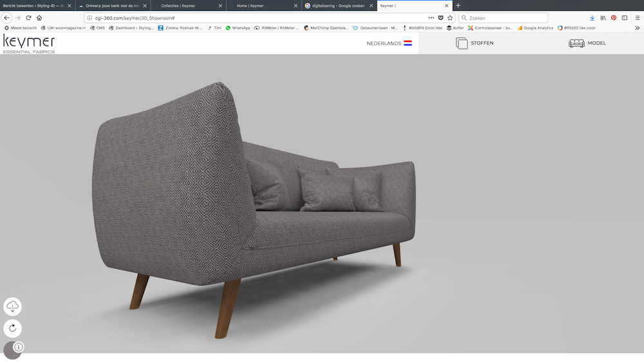Close the Collecties | Keymer tab

220,6
